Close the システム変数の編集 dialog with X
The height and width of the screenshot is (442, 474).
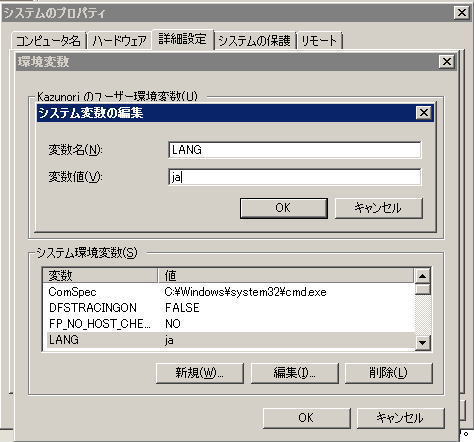[x=424, y=113]
